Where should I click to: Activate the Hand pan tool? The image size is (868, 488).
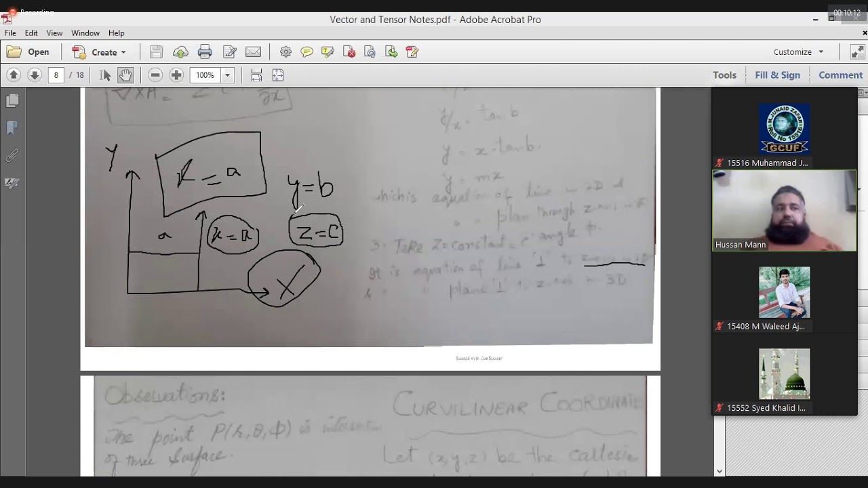[125, 75]
